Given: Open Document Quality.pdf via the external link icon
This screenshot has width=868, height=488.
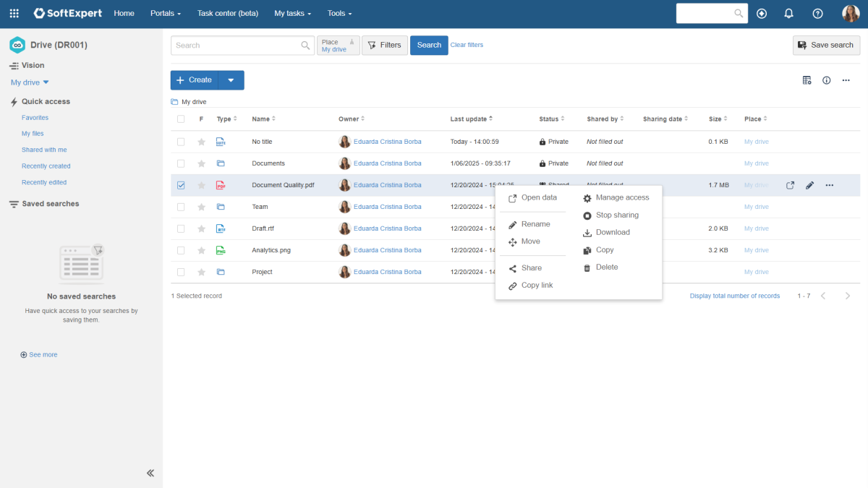Looking at the screenshot, I should (790, 185).
